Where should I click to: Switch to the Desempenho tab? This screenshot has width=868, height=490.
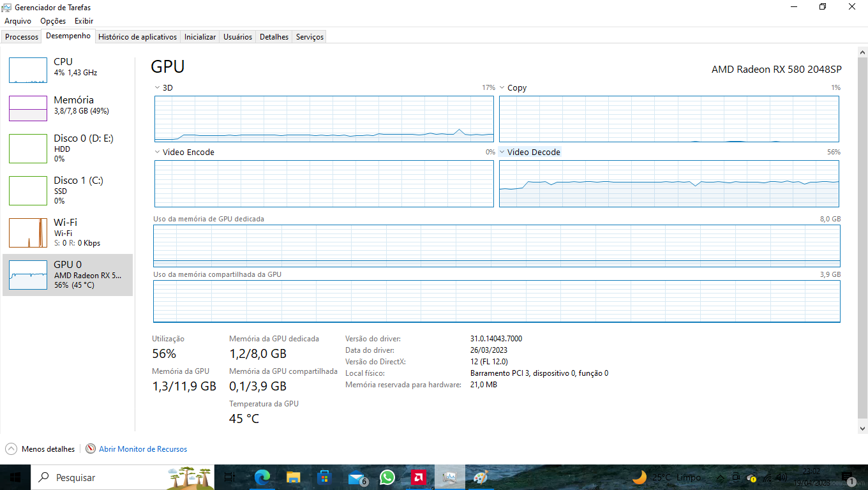(x=68, y=36)
